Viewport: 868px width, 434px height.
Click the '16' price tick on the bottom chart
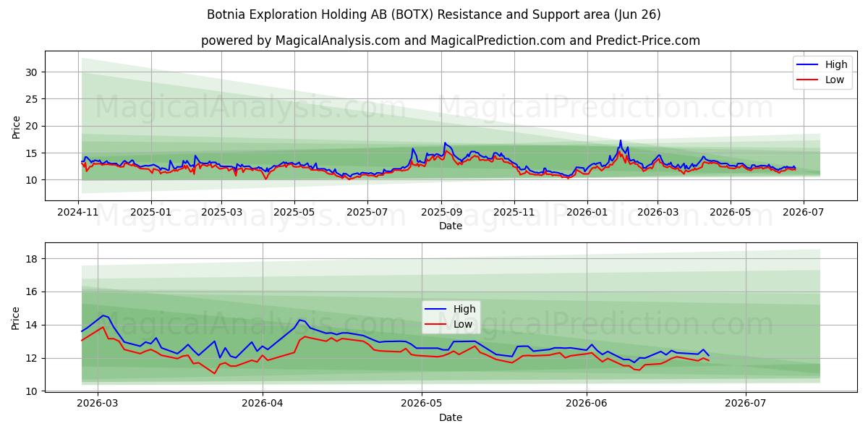(x=33, y=292)
